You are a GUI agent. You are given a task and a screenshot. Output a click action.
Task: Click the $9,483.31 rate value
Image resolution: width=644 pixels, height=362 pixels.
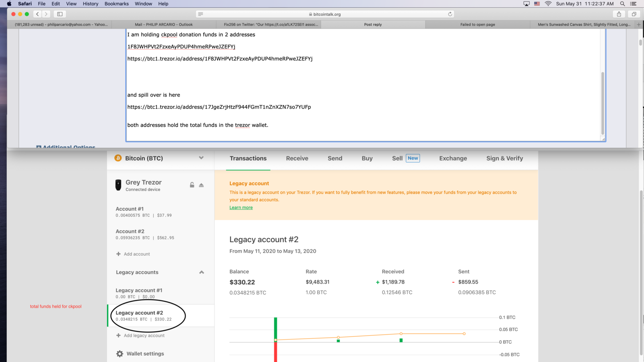(x=318, y=282)
